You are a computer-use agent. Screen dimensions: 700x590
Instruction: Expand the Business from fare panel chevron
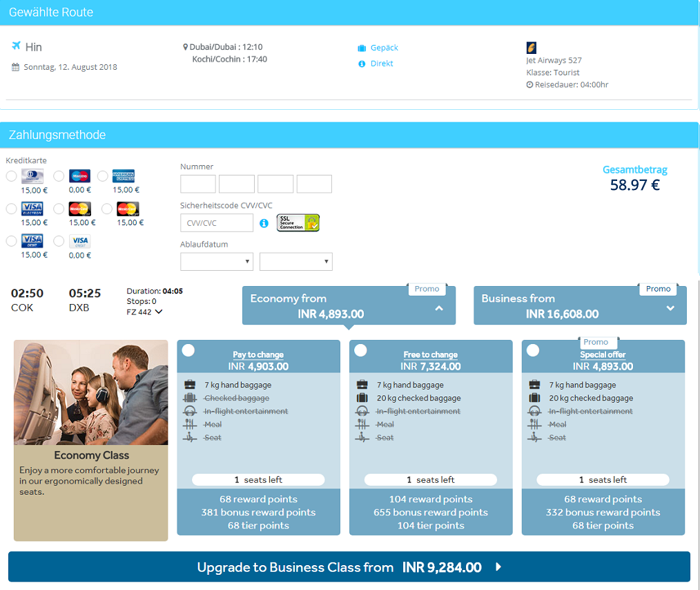click(x=670, y=308)
